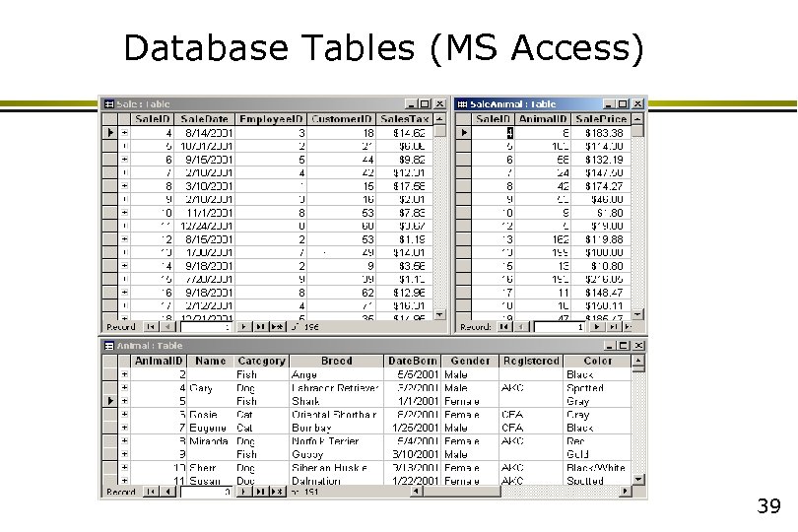Expand subdatasheet for SaleID 16 row
798x532 pixels.
pos(125,293)
